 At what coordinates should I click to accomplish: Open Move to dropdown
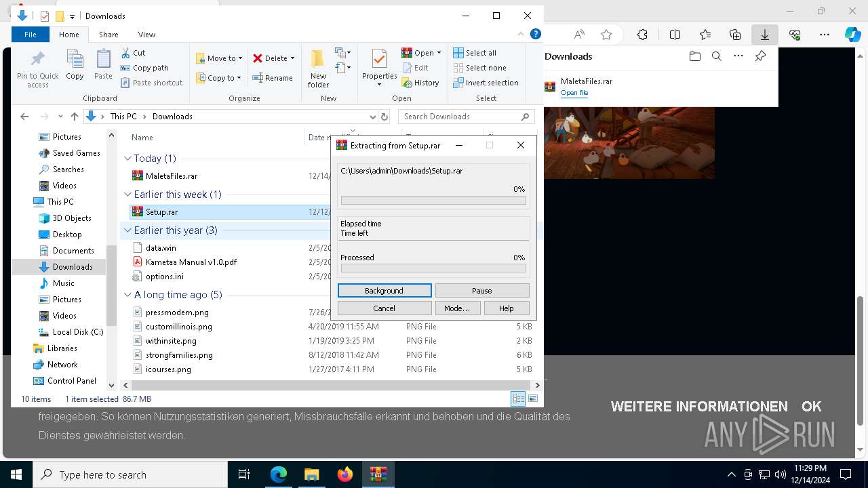pos(218,58)
